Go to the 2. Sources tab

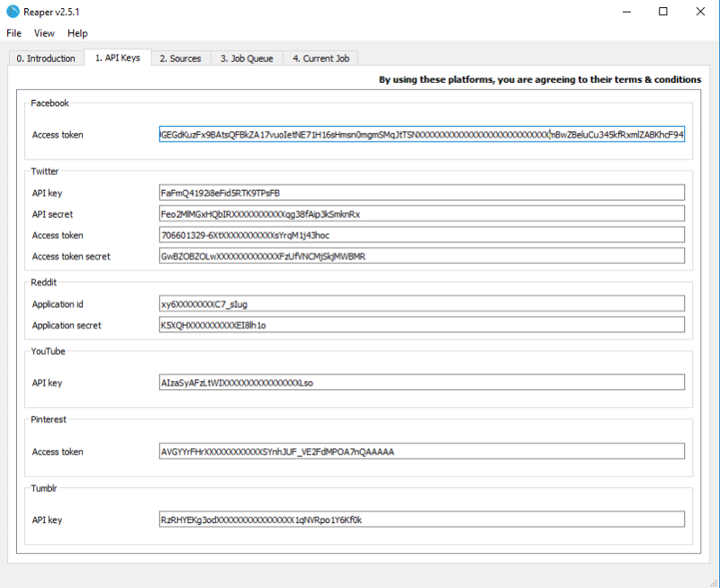[181, 59]
